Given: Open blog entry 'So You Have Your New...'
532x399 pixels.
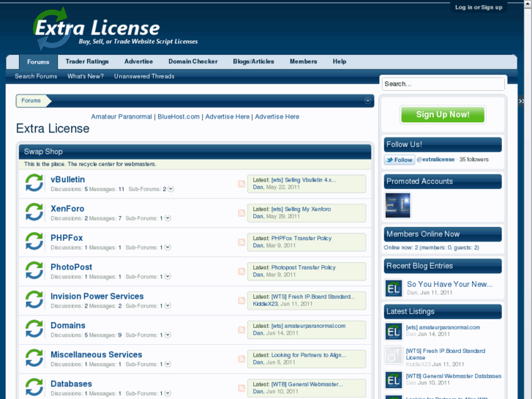Looking at the screenshot, I should (x=450, y=284).
